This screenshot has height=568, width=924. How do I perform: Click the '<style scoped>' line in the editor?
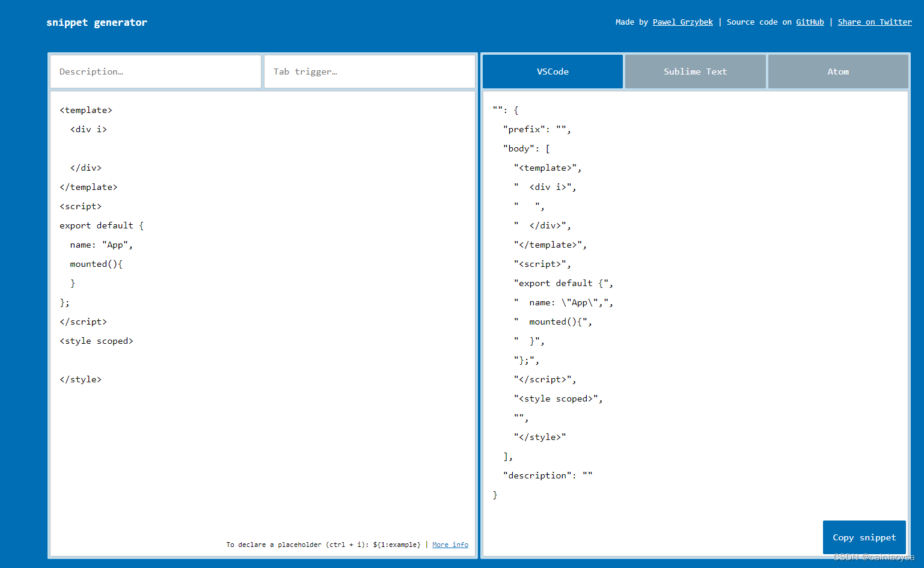(x=96, y=341)
